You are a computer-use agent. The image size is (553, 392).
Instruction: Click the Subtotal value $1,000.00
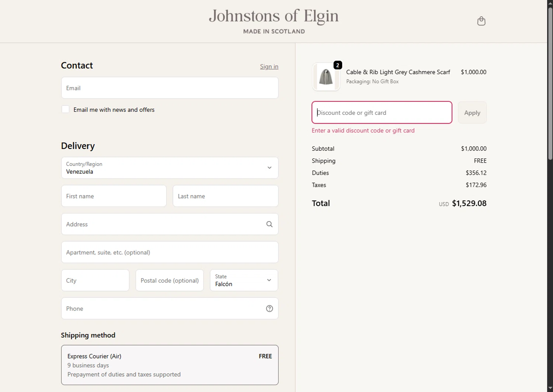[474, 149]
